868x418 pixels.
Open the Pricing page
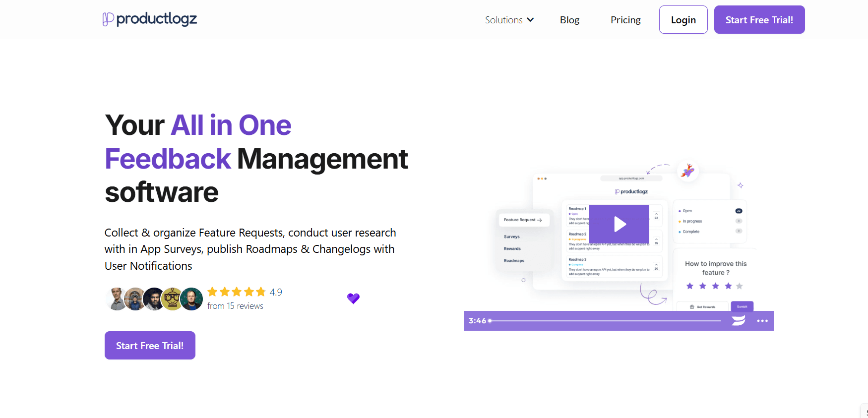point(625,20)
